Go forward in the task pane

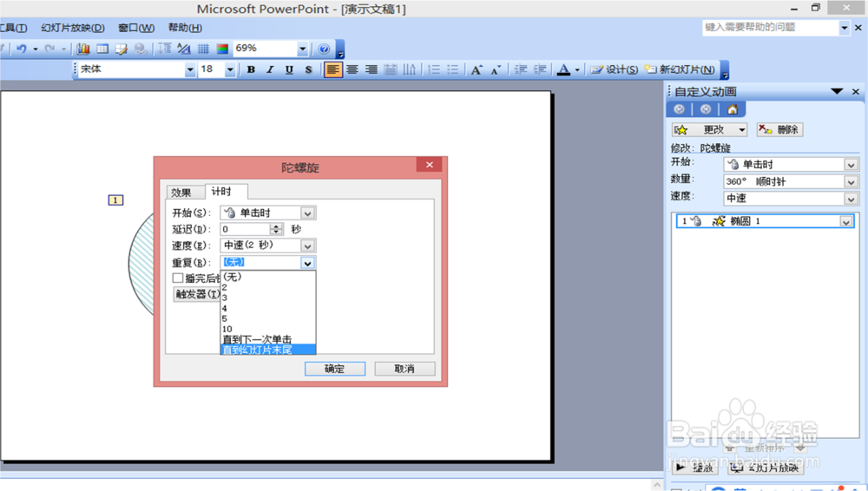tap(705, 109)
